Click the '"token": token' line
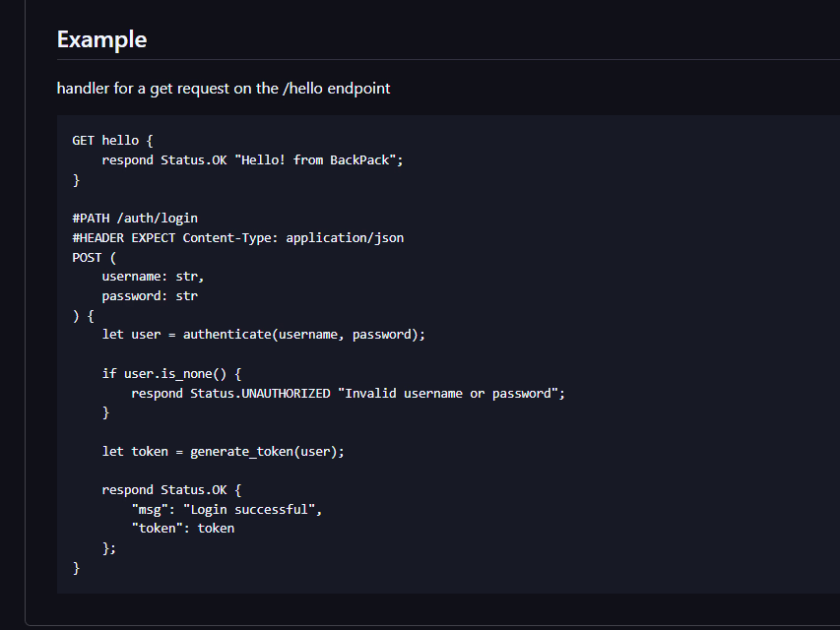840x630 pixels. (182, 529)
